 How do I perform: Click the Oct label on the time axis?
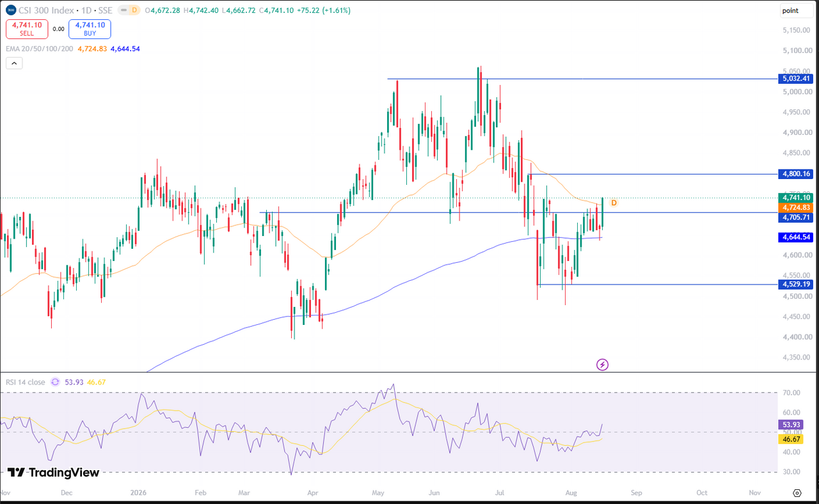702,492
